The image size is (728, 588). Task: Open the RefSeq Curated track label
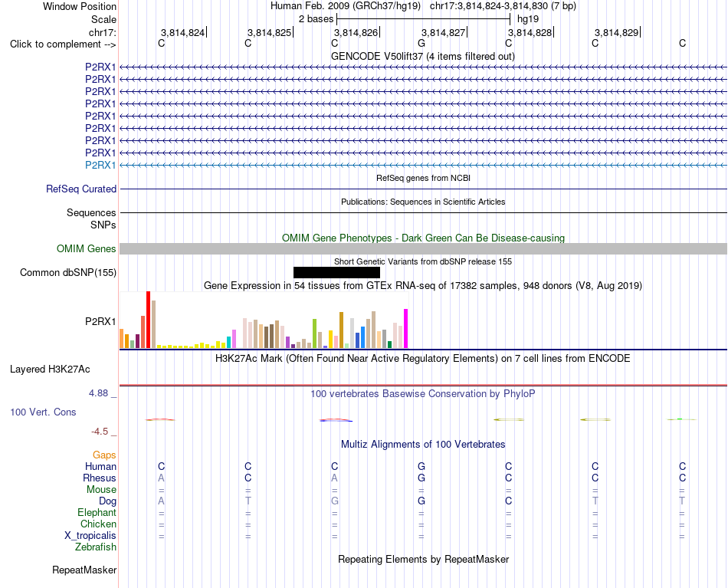(x=81, y=189)
